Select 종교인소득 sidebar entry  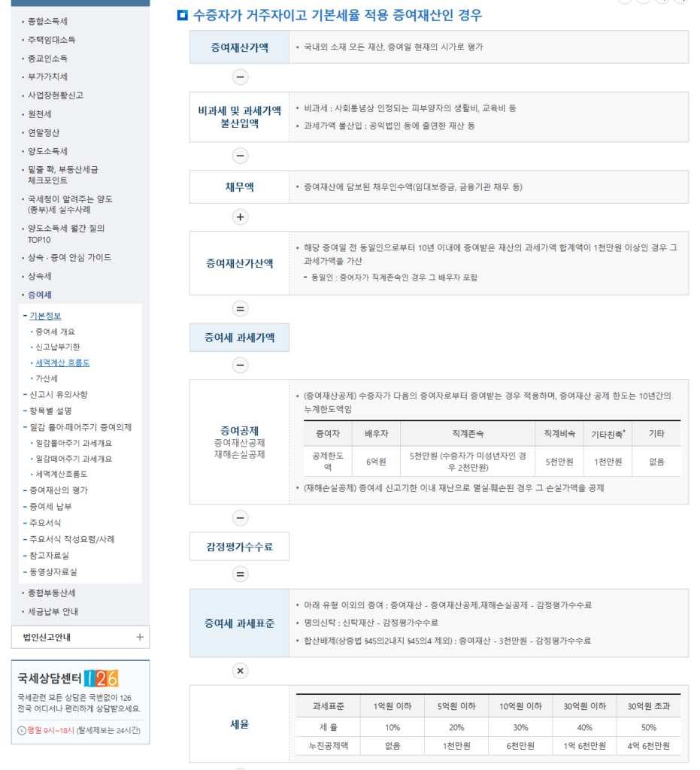pyautogui.click(x=47, y=59)
